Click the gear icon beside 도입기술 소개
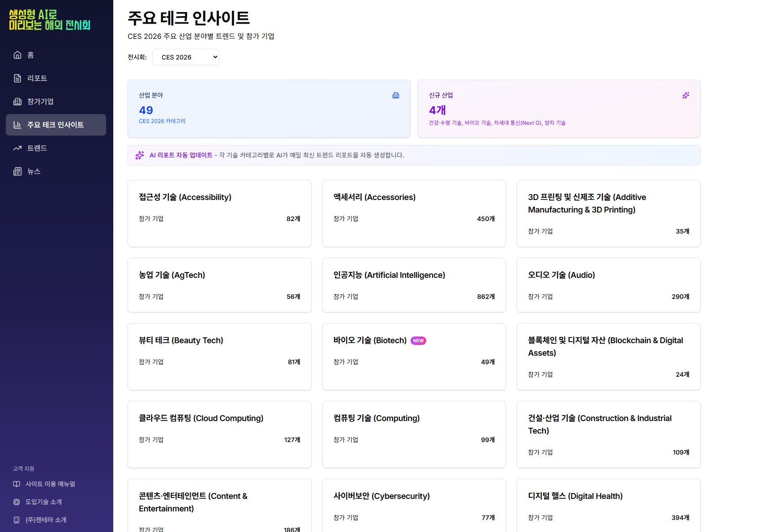This screenshot has height=532, width=775. point(17,502)
